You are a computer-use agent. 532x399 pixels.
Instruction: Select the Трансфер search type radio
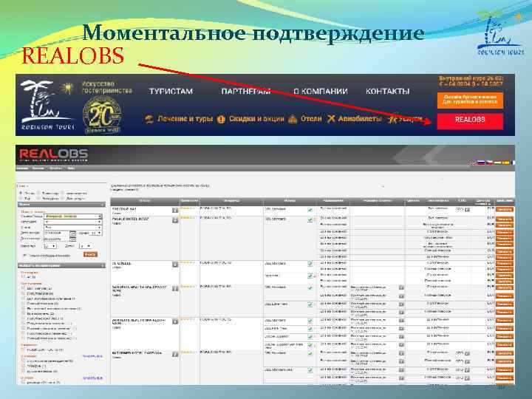(38, 193)
